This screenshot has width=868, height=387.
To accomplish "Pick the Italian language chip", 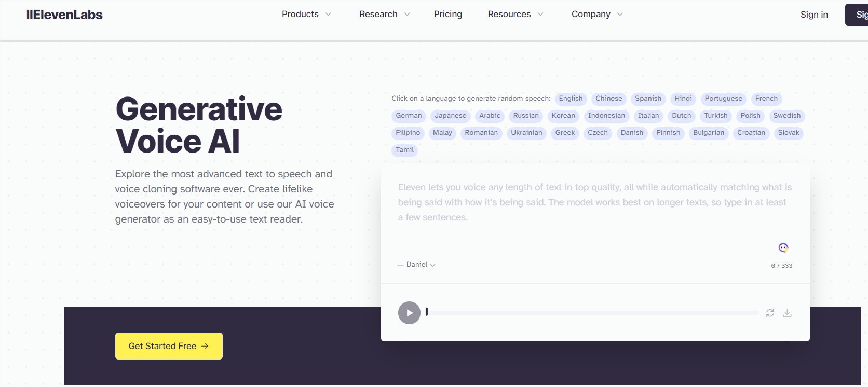I will point(648,116).
